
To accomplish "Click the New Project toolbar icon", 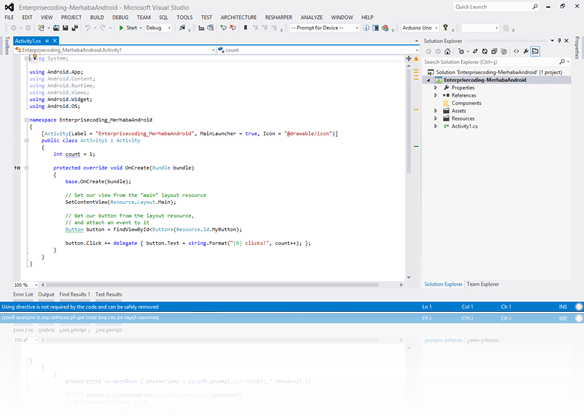I will pos(41,28).
